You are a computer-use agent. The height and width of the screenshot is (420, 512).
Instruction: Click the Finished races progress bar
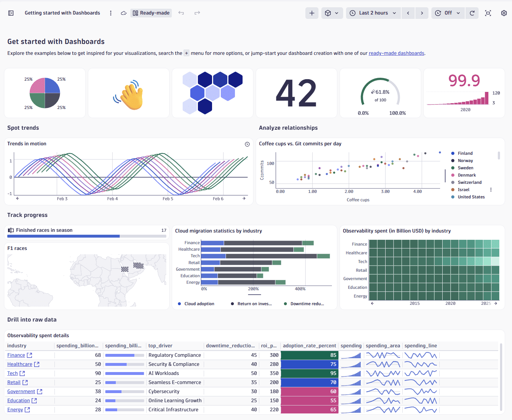87,236
